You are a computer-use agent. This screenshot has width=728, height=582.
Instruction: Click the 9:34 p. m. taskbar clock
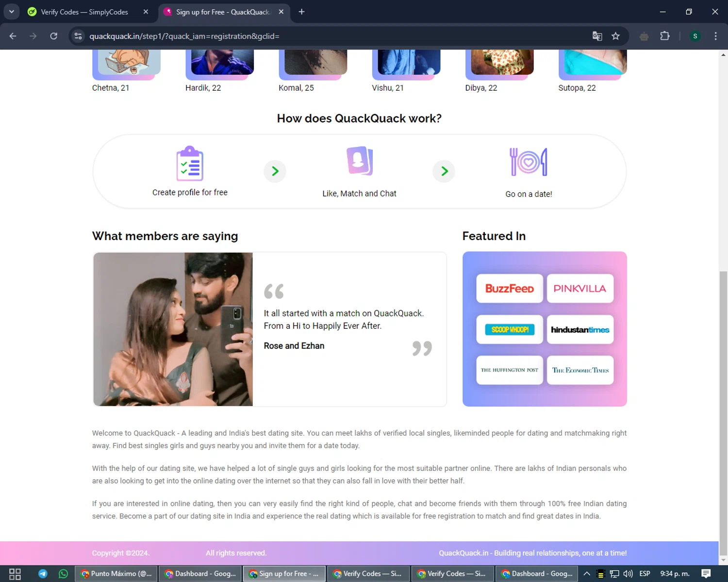click(675, 574)
